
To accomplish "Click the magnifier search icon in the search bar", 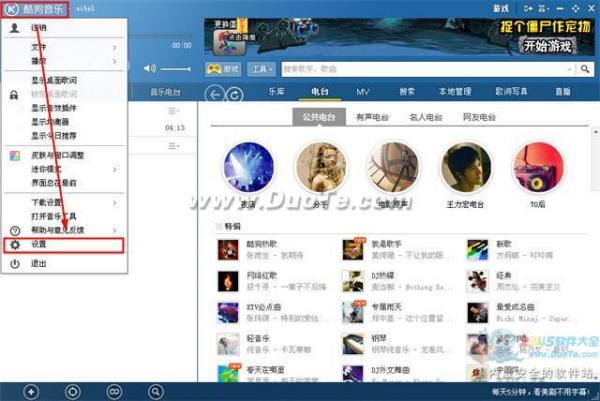I will pos(585,69).
